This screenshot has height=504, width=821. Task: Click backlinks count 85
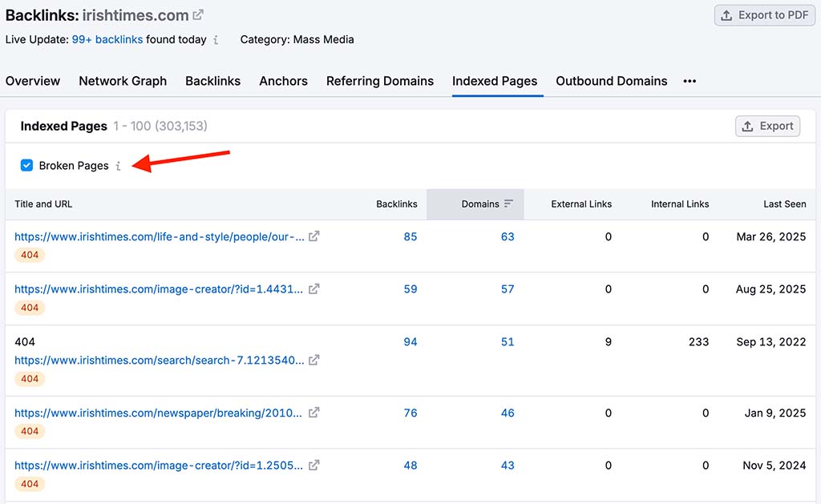pos(410,236)
